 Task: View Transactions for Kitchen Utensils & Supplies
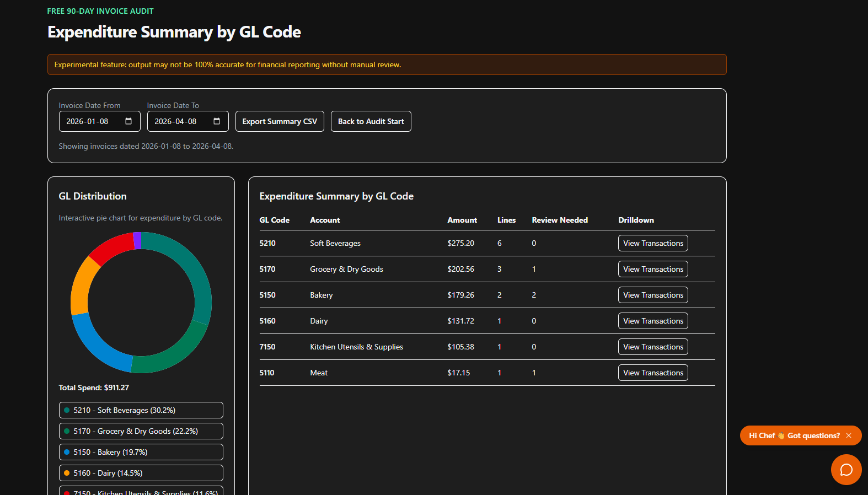pyautogui.click(x=653, y=347)
